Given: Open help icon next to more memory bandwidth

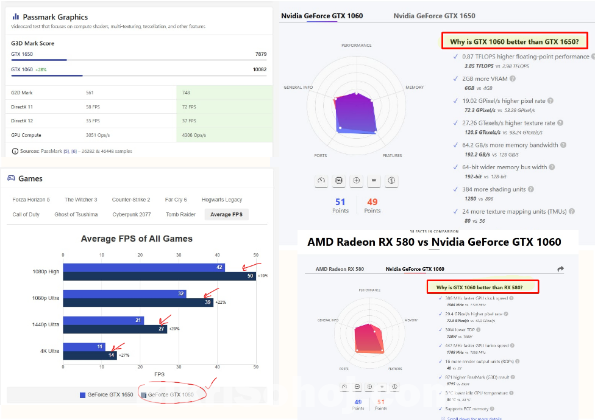Looking at the screenshot, I should (563, 145).
